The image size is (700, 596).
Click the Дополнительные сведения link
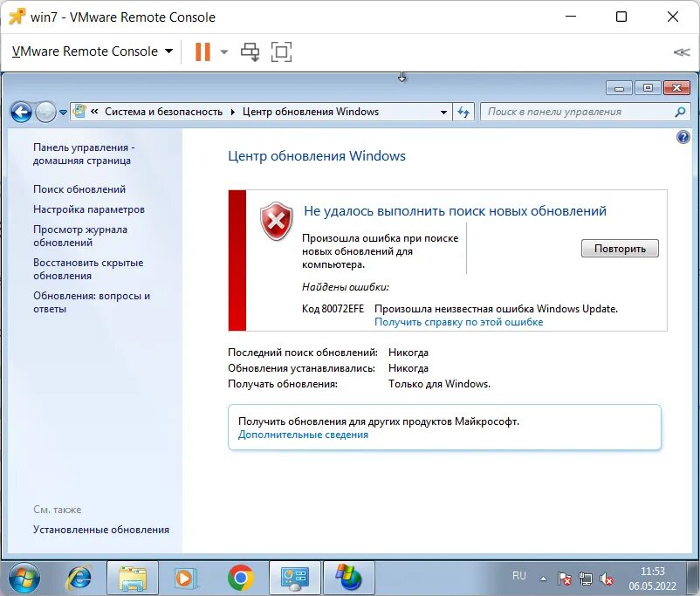(303, 435)
